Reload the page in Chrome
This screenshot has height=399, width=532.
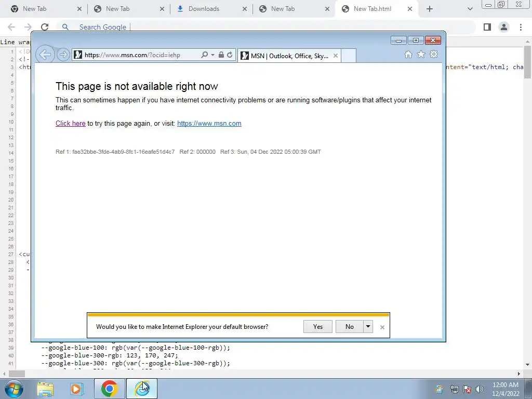(45, 27)
